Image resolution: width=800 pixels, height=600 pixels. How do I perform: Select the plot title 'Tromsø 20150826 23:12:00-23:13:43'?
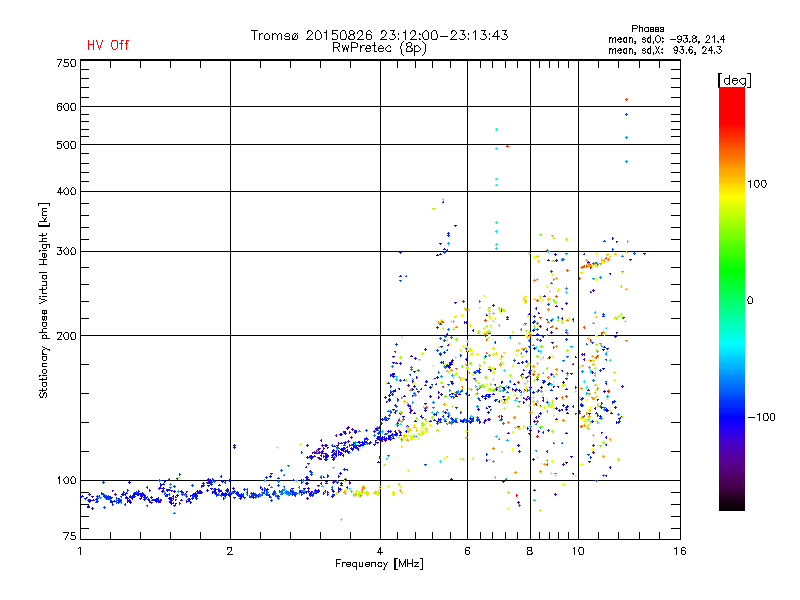tap(380, 35)
